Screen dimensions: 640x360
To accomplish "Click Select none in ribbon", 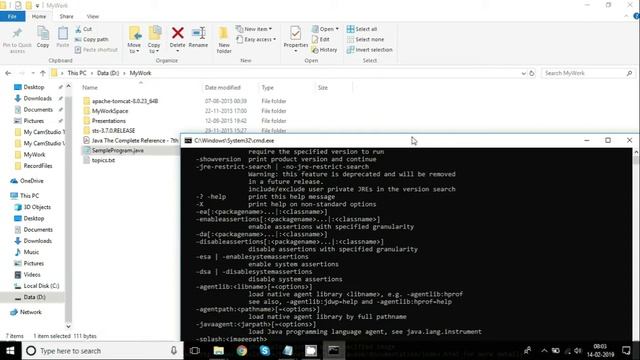I will [x=365, y=39].
